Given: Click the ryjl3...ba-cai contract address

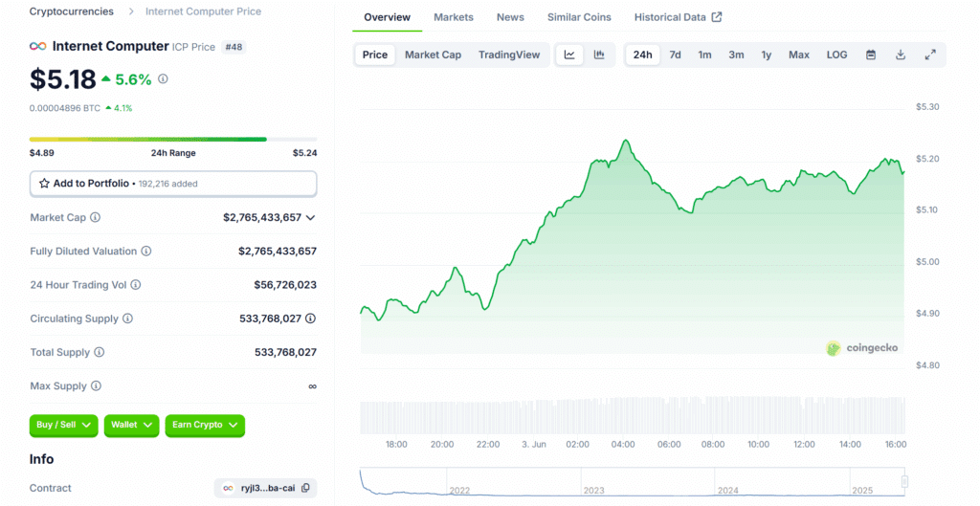Looking at the screenshot, I should 268,488.
